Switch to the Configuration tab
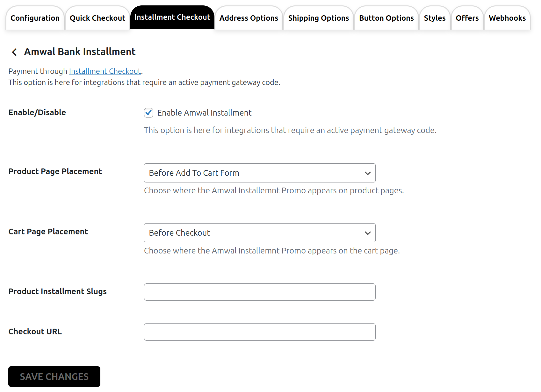Screen dimensions: 541x392 [x=35, y=18]
